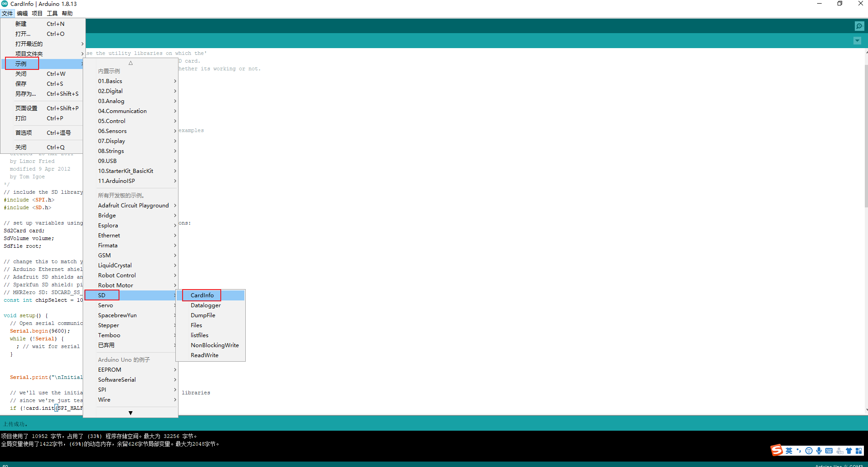Open the Sogou account profile icon
Image resolution: width=868 pixels, height=467 pixels.
pos(839,451)
